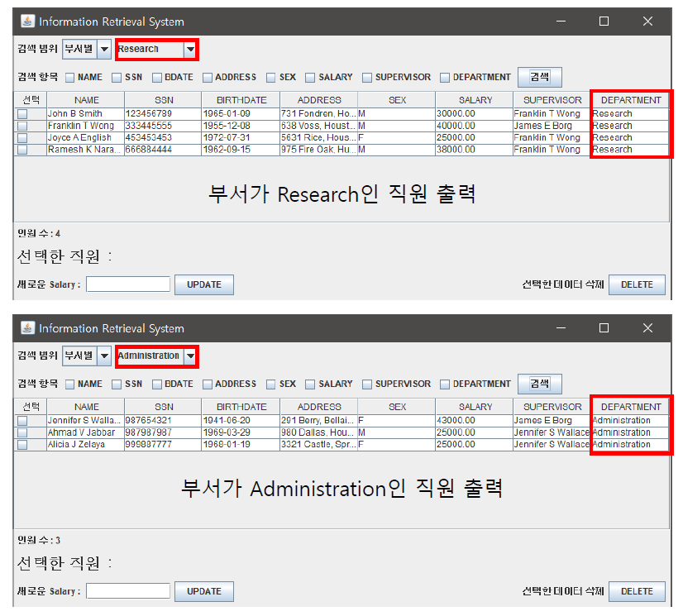Click SSN cell 123456789
This screenshot has width=683, height=616.
click(164, 114)
